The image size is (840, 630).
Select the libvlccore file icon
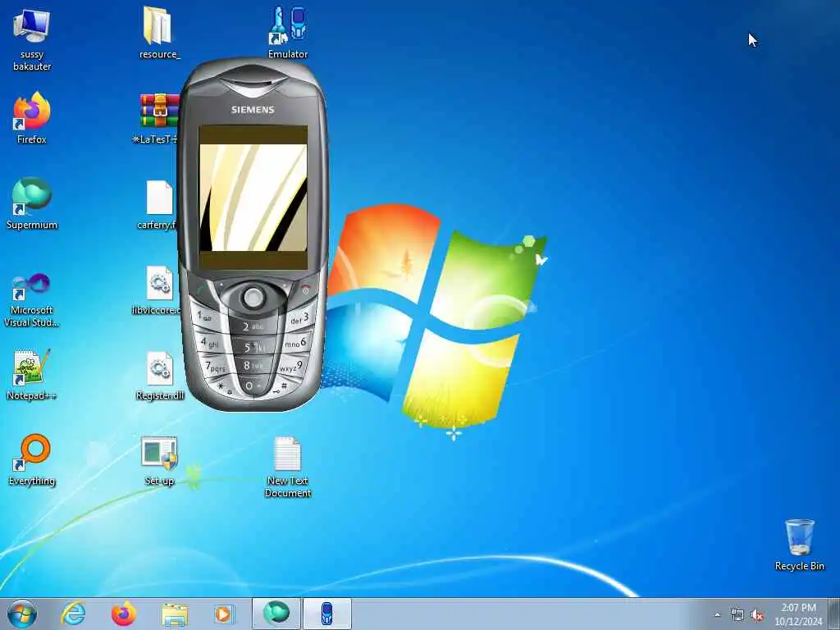(x=157, y=290)
